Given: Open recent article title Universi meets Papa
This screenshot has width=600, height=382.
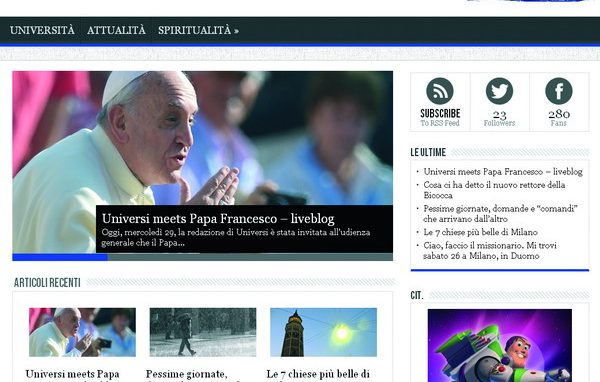Looking at the screenshot, I should coord(72,375).
